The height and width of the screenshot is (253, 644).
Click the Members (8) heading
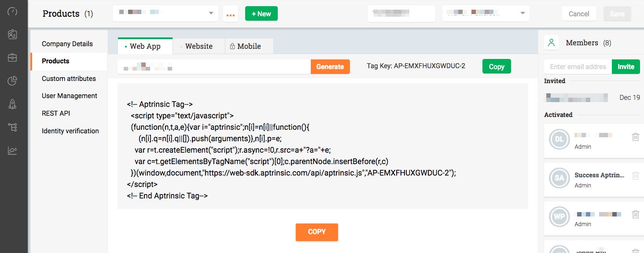point(589,43)
